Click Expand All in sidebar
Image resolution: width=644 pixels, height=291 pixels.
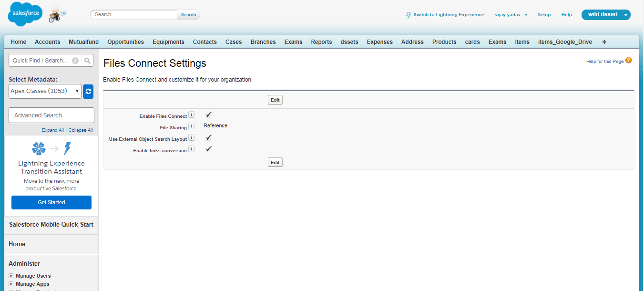click(53, 130)
